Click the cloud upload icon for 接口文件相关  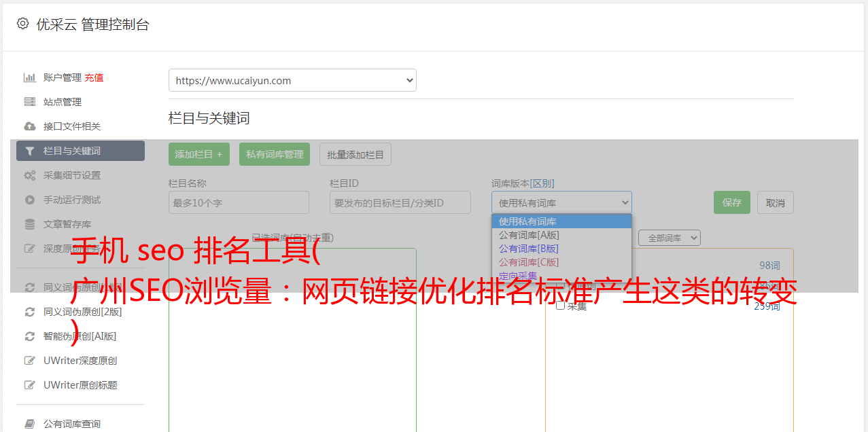29,126
